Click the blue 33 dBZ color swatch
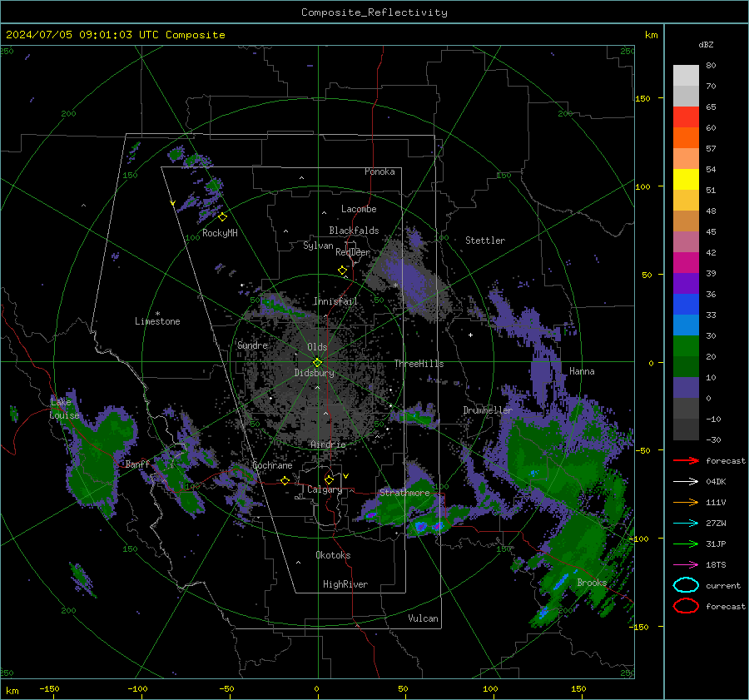The image size is (749, 700). tap(686, 305)
